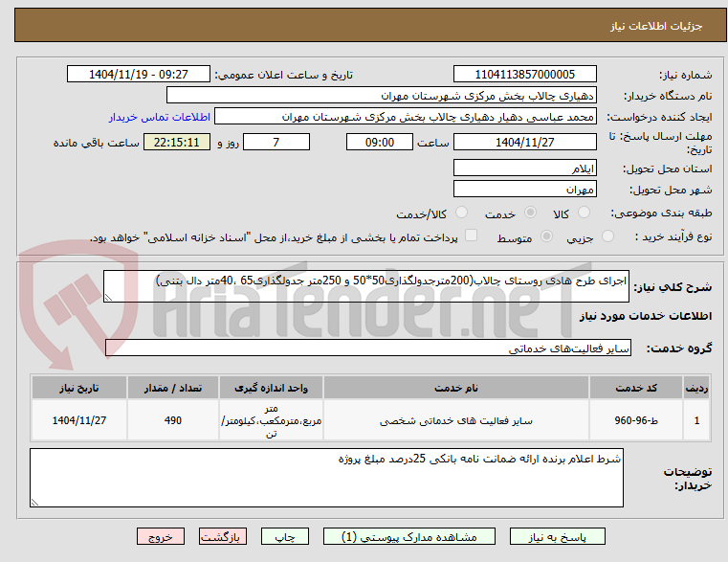Click the days remaining field 7
728x562 pixels.
(276, 142)
